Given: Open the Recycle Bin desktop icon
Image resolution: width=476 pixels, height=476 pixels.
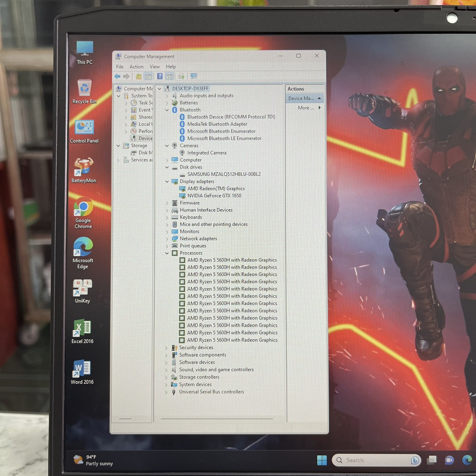Looking at the screenshot, I should [x=85, y=92].
